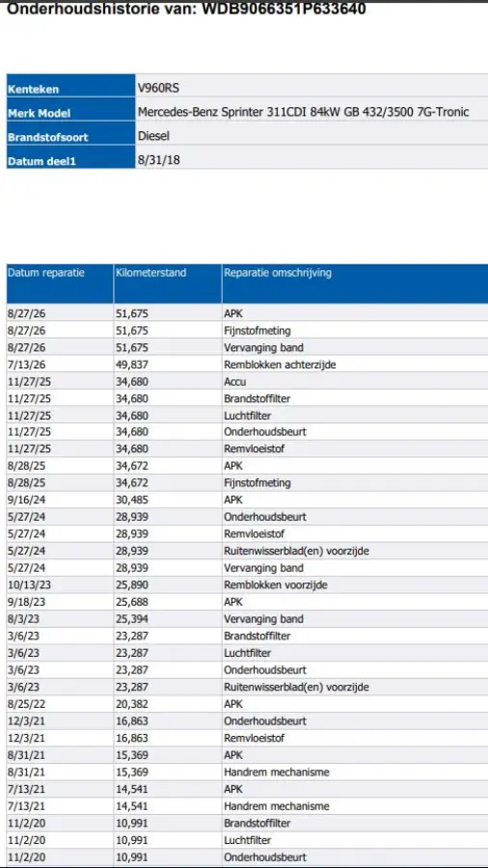Viewport: 488px width, 868px height.
Task: Click the mileage value '25,394'
Action: pos(132,619)
